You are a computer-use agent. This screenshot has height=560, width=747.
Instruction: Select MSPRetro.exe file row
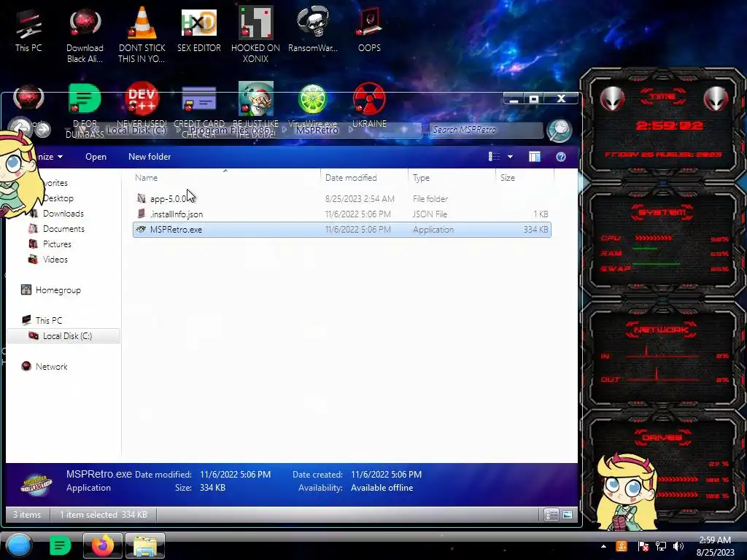[x=342, y=230]
